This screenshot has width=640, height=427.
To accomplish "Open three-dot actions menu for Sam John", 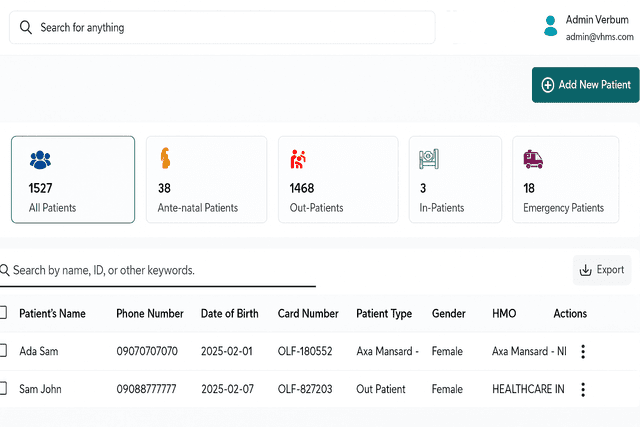I will 583,389.
